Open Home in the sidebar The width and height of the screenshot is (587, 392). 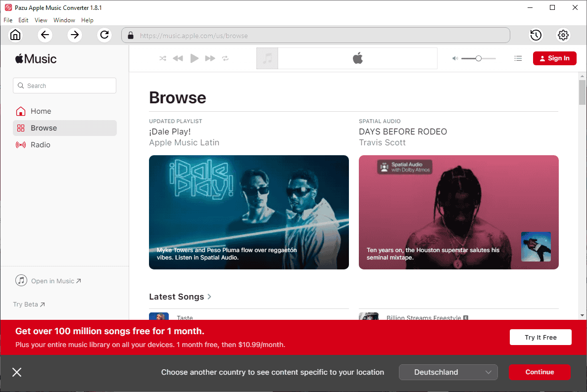point(65,111)
